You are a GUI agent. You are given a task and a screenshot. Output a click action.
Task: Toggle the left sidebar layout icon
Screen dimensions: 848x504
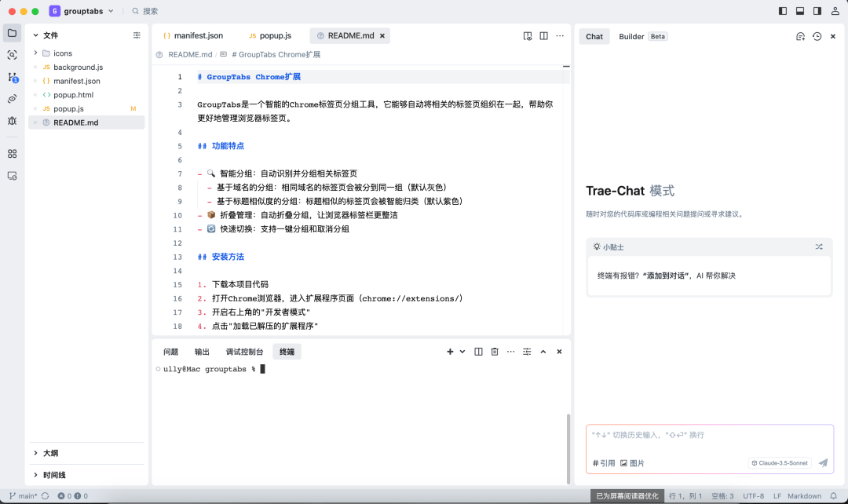click(x=783, y=11)
